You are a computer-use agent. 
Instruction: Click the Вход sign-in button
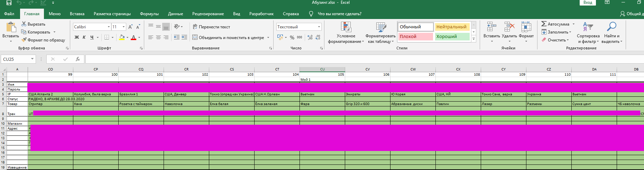point(588,2)
